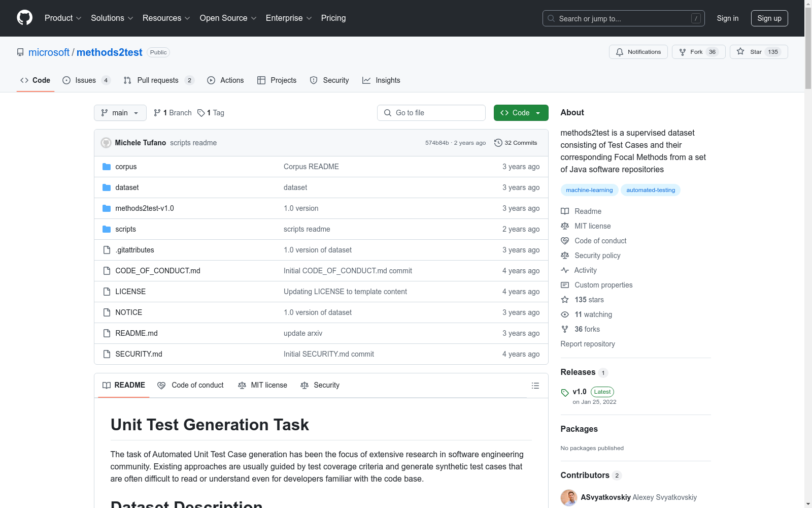This screenshot has height=508, width=812.
Task: Click the README.md file icon
Action: coord(107,333)
